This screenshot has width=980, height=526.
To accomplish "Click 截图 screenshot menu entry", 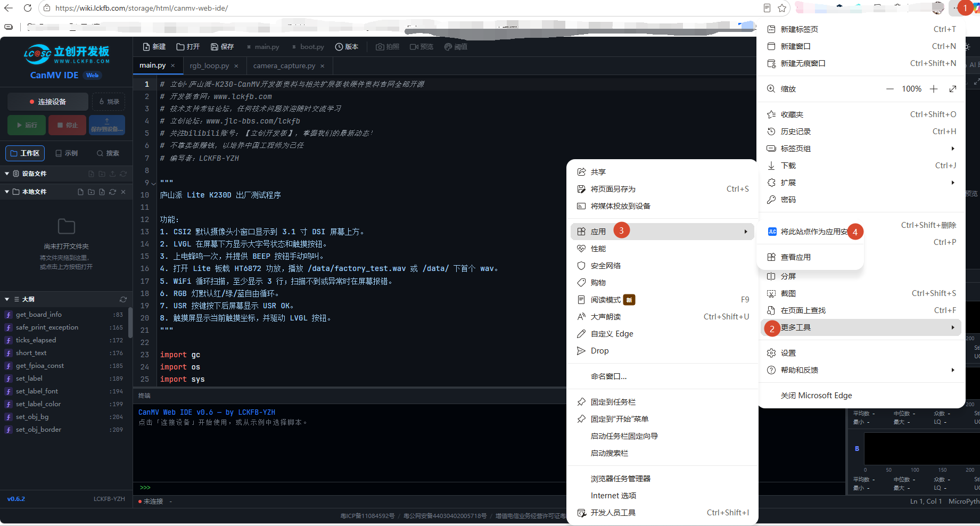I will click(x=861, y=293).
